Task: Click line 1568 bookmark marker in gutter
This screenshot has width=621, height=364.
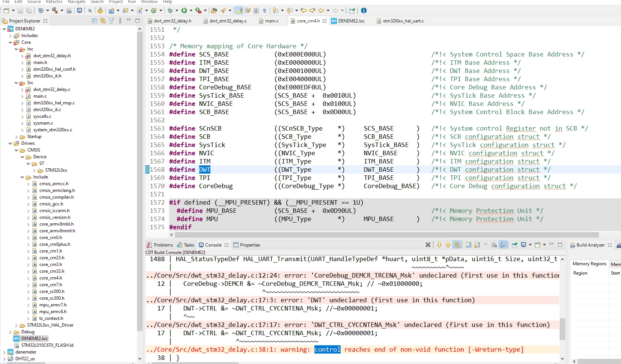Action: 147,170
